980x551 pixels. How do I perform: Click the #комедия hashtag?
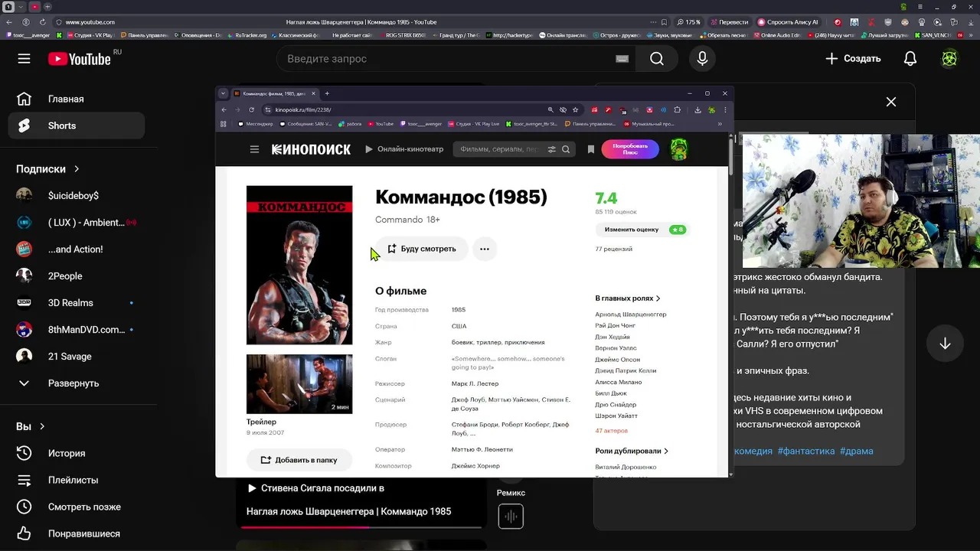coord(753,451)
